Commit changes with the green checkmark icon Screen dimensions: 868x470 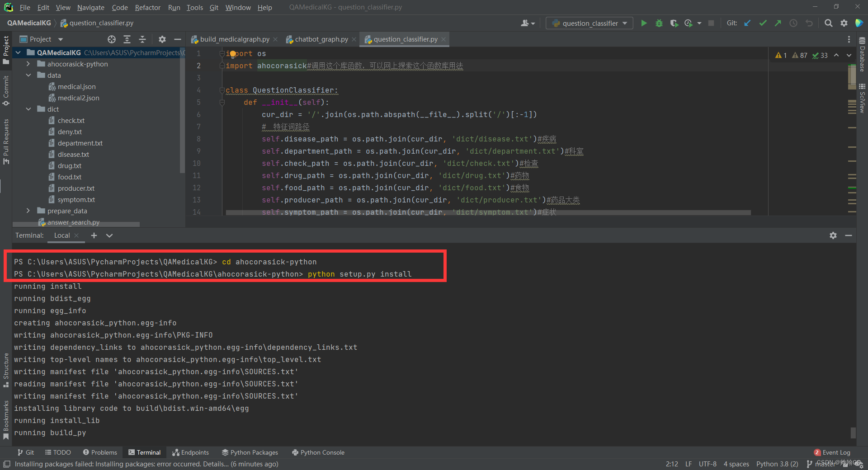762,23
